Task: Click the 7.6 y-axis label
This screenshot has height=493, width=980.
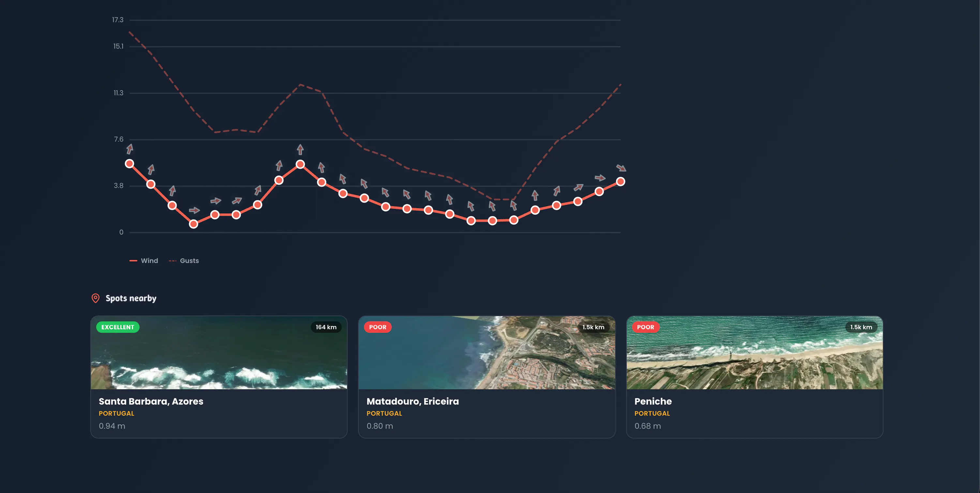Action: click(x=119, y=139)
